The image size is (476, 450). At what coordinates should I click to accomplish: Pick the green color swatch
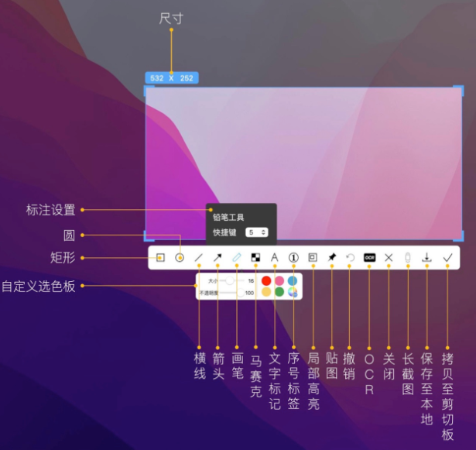279,292
